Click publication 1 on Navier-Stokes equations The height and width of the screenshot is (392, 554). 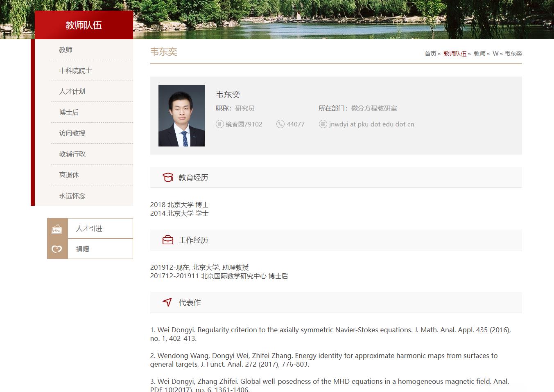coord(330,334)
